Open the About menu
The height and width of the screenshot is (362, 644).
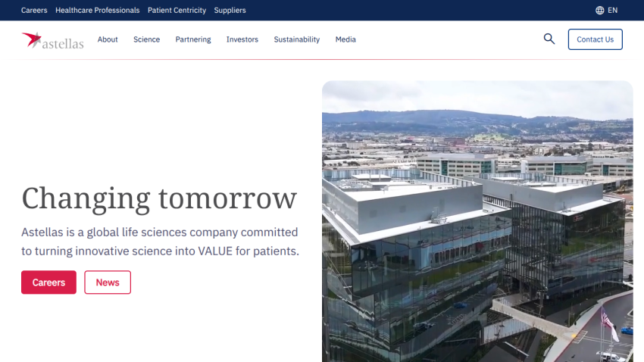coord(108,39)
